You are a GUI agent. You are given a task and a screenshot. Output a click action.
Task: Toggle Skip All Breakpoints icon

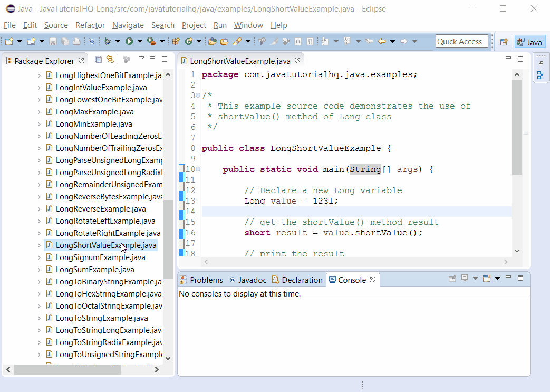point(92,41)
